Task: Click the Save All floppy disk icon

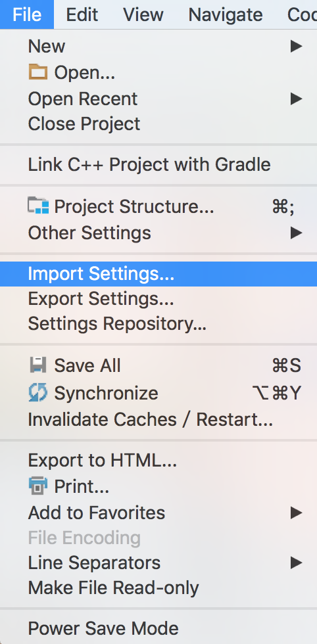Action: [38, 365]
